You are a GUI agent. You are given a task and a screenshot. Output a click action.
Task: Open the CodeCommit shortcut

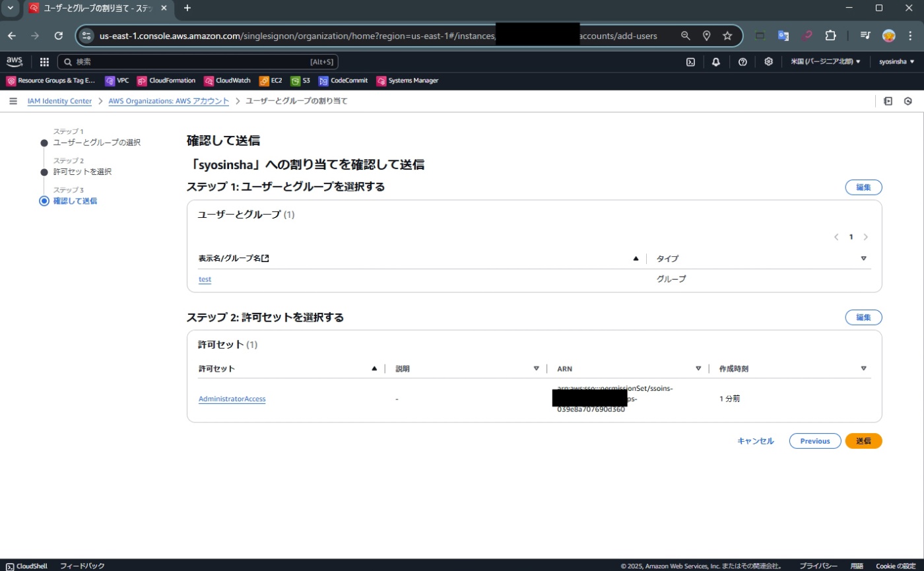(x=343, y=81)
